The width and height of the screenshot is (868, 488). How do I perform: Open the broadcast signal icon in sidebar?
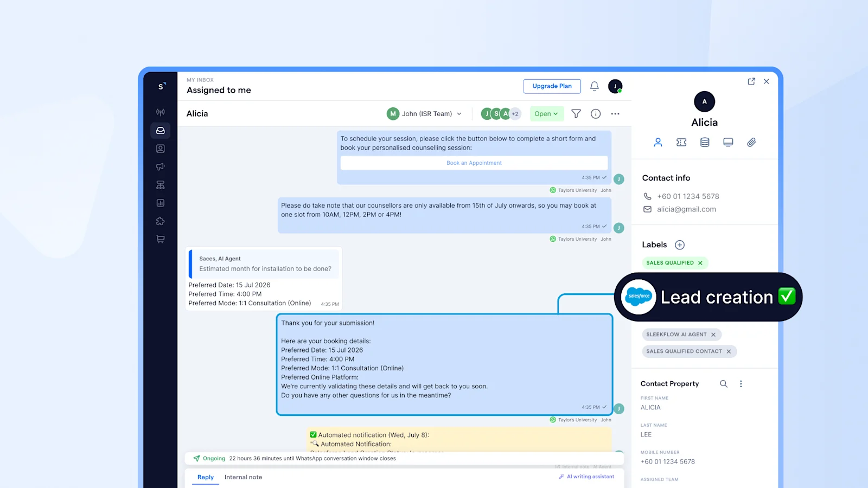[x=161, y=112]
